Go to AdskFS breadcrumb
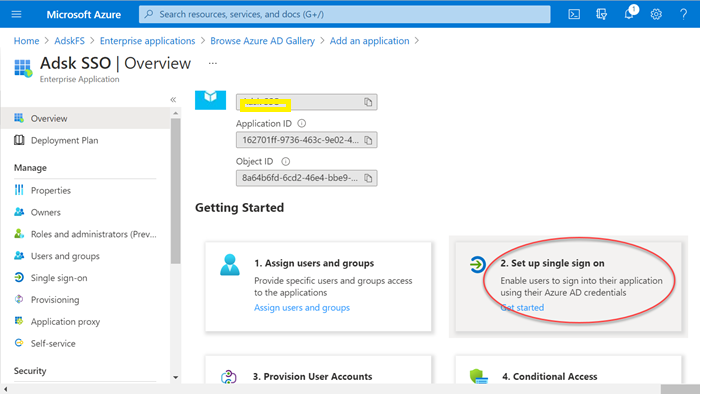This screenshot has height=402, width=702. tap(69, 41)
